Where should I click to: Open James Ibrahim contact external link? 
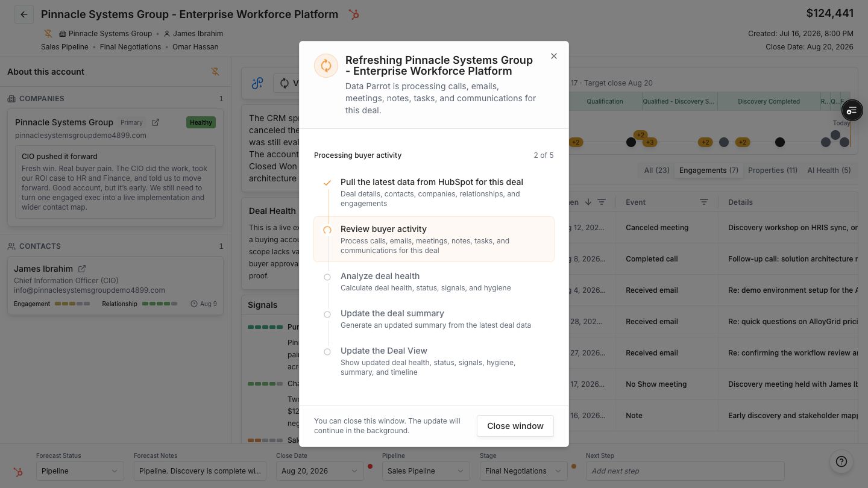83,269
